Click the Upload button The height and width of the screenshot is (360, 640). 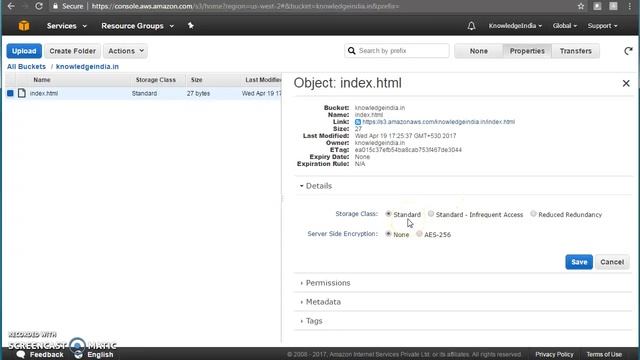click(x=24, y=51)
